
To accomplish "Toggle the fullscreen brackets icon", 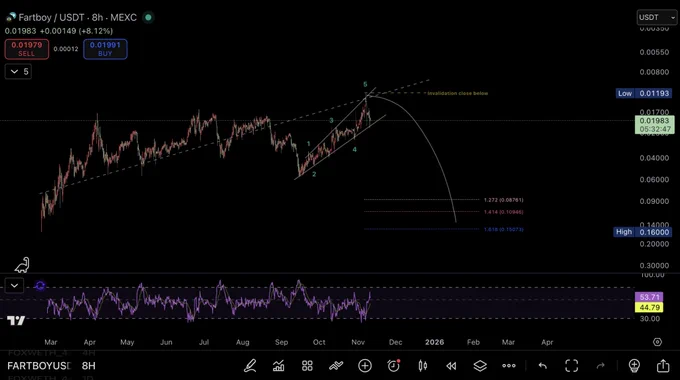I will [x=572, y=366].
